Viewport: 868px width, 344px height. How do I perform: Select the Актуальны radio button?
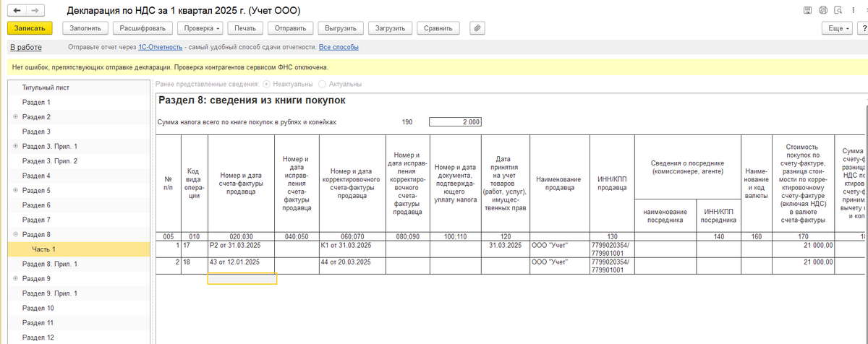click(x=323, y=85)
